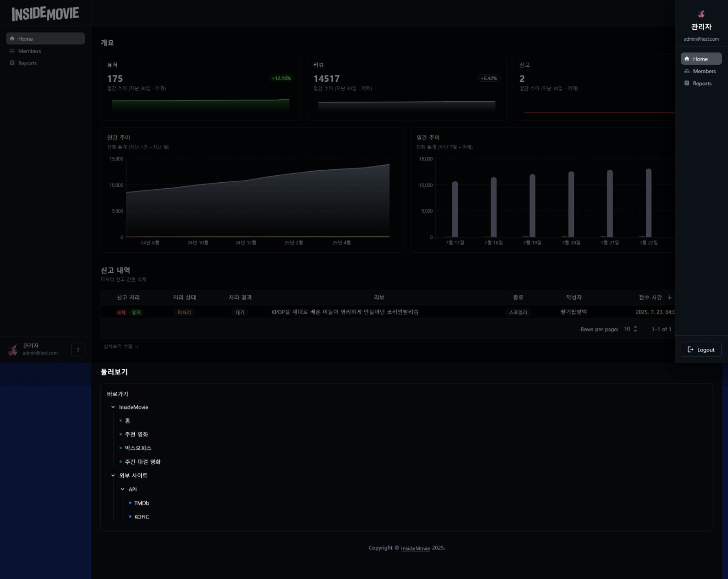Click the InsideMovie logo in the header
This screenshot has height=579, width=728.
pyautogui.click(x=45, y=13)
